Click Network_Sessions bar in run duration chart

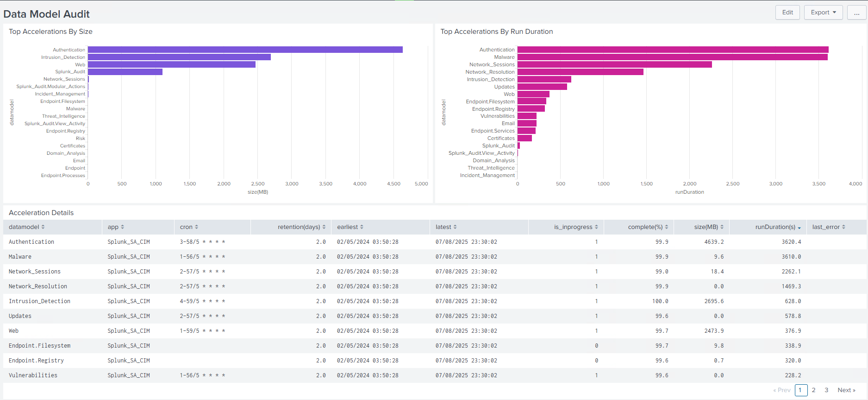(x=614, y=64)
